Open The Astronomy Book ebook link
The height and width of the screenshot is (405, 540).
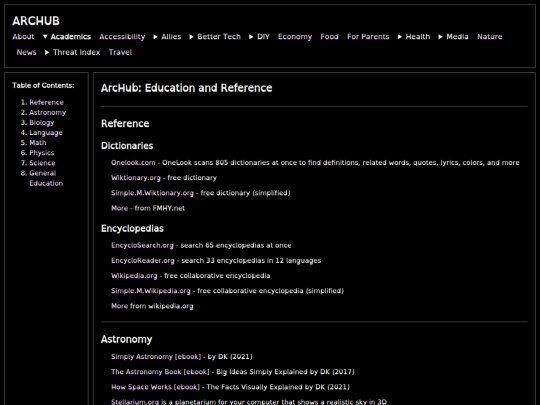coord(160,372)
